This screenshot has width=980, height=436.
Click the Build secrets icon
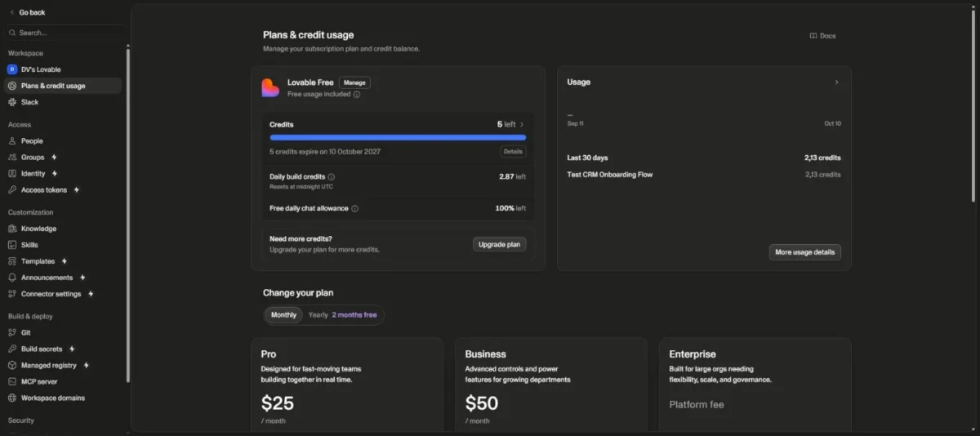[x=12, y=349]
